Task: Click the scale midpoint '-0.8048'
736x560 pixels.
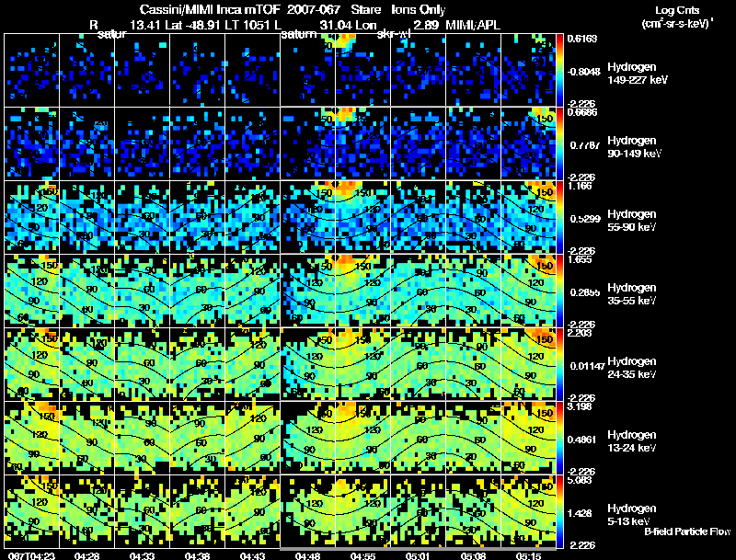Action: point(584,72)
